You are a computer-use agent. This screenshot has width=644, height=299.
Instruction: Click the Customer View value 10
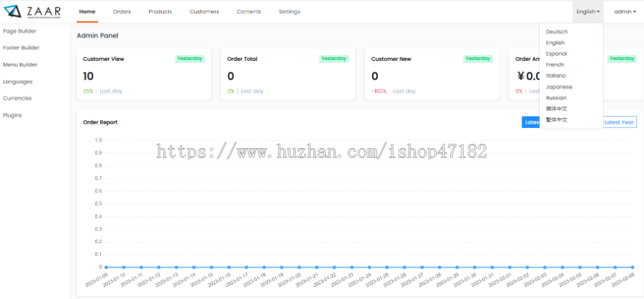88,77
